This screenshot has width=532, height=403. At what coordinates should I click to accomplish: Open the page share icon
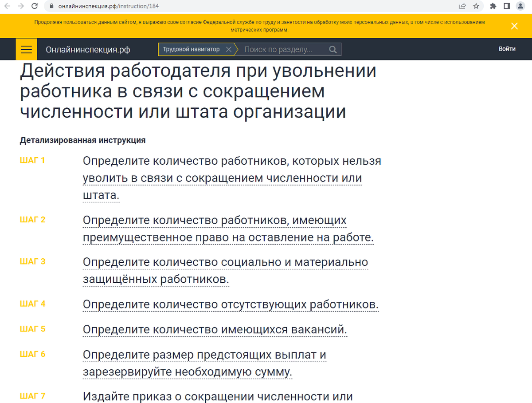click(x=462, y=7)
